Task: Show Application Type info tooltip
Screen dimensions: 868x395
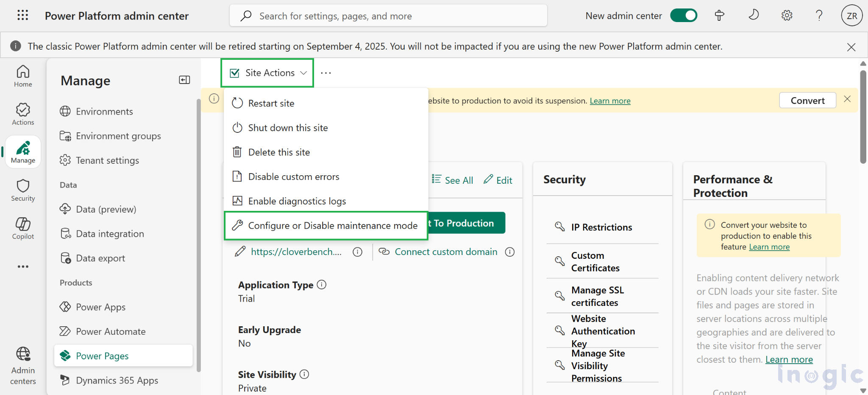Action: [322, 285]
